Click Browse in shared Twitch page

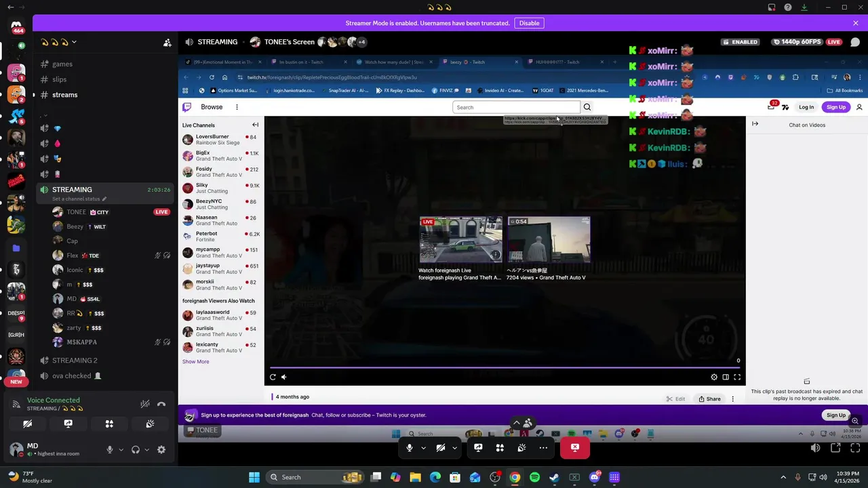(212, 107)
